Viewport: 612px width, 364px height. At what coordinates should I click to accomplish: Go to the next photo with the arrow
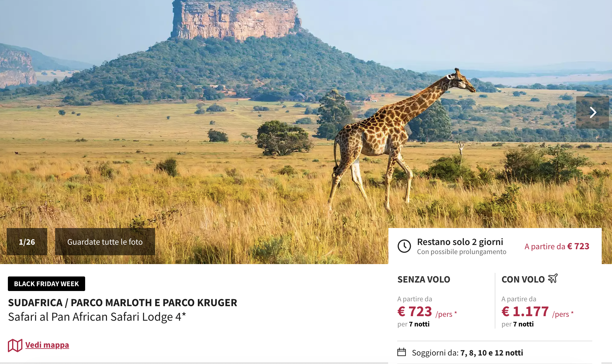tap(592, 112)
